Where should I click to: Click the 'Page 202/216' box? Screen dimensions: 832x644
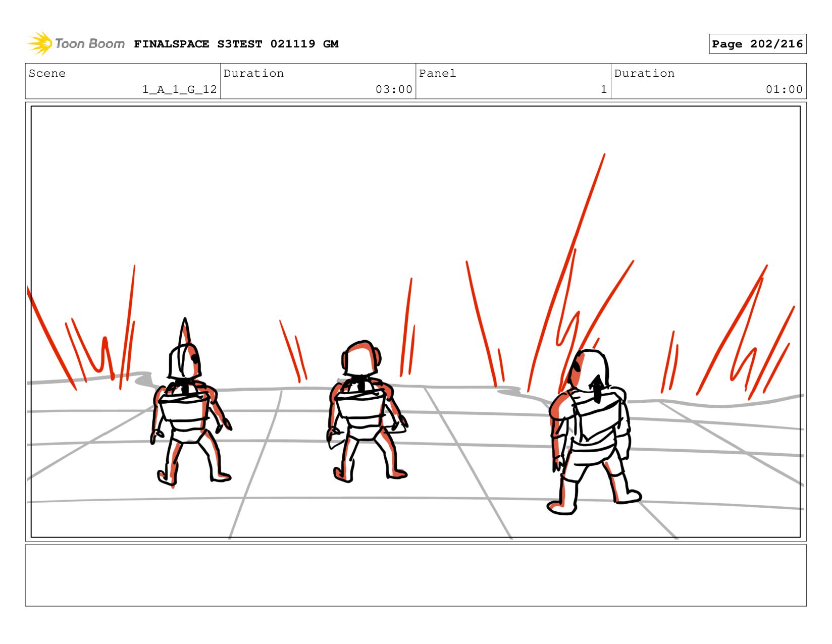click(x=757, y=44)
